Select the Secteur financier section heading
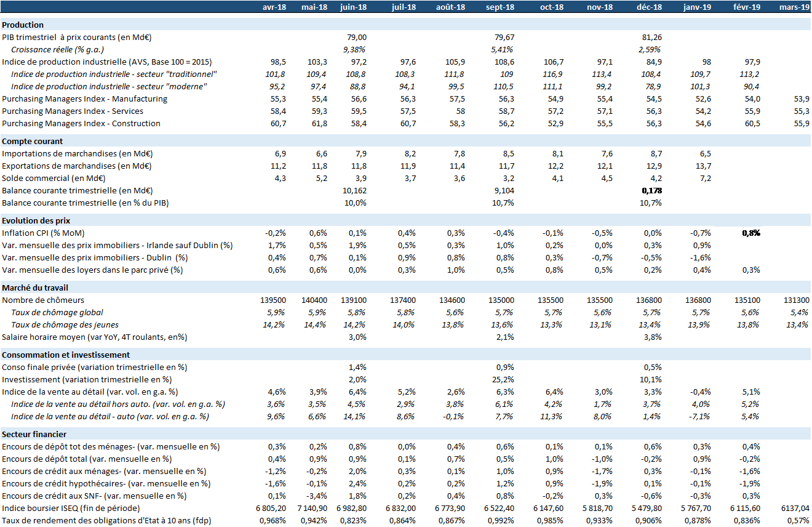This screenshot has height=527, width=812. pyautogui.click(x=34, y=434)
